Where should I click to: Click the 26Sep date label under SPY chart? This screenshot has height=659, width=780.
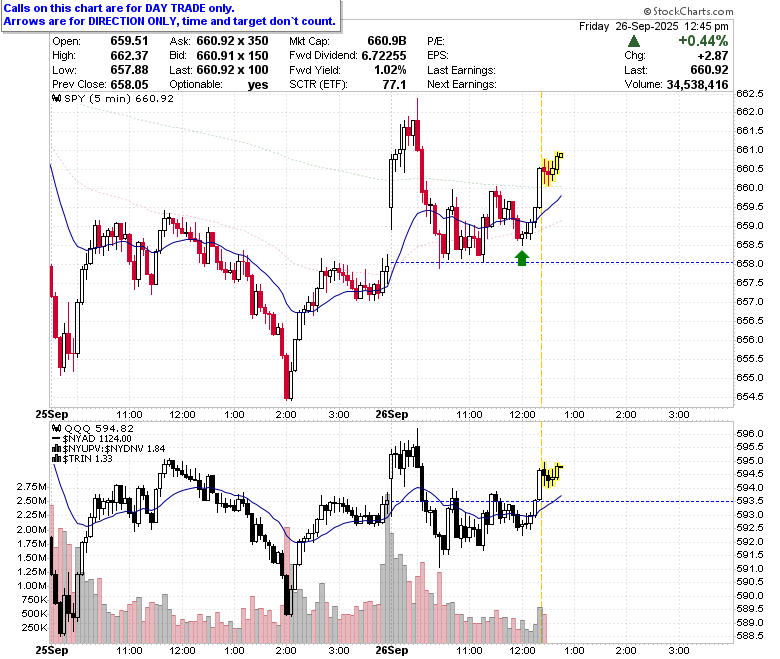pos(391,414)
